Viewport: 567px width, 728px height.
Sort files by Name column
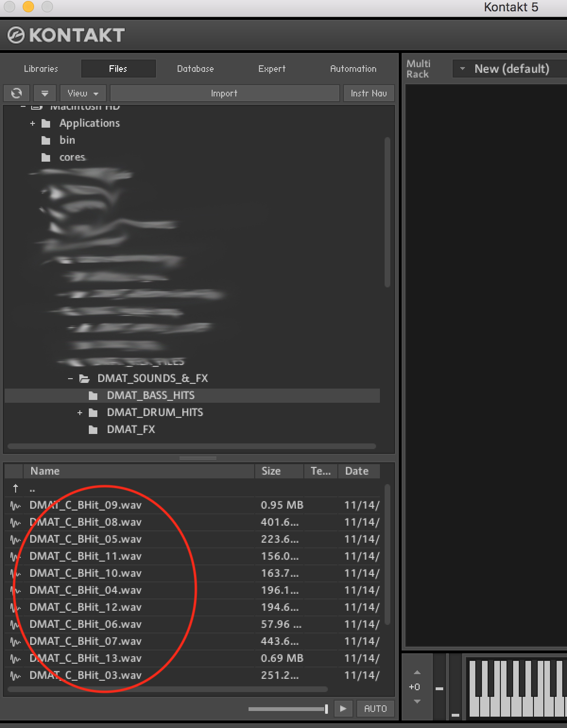[139, 471]
